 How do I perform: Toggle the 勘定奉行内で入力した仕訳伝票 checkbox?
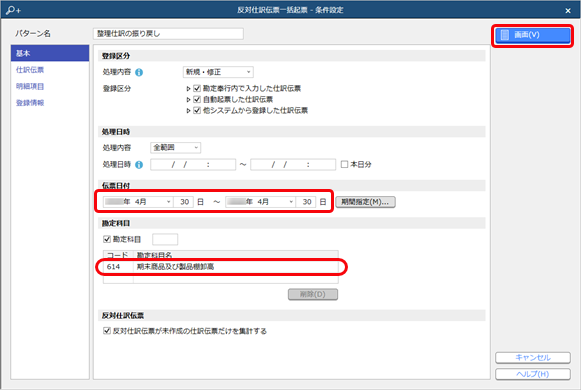197,89
